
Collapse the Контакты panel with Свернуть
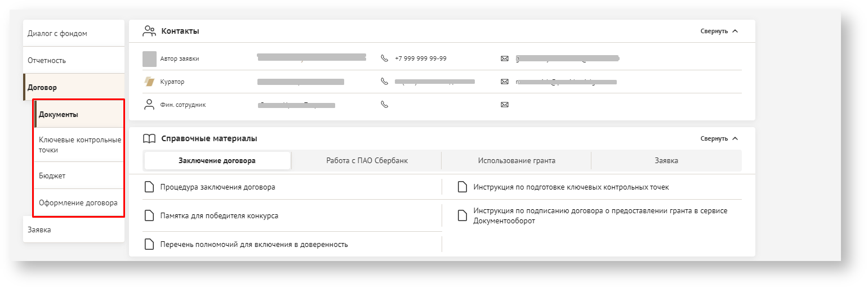(719, 31)
